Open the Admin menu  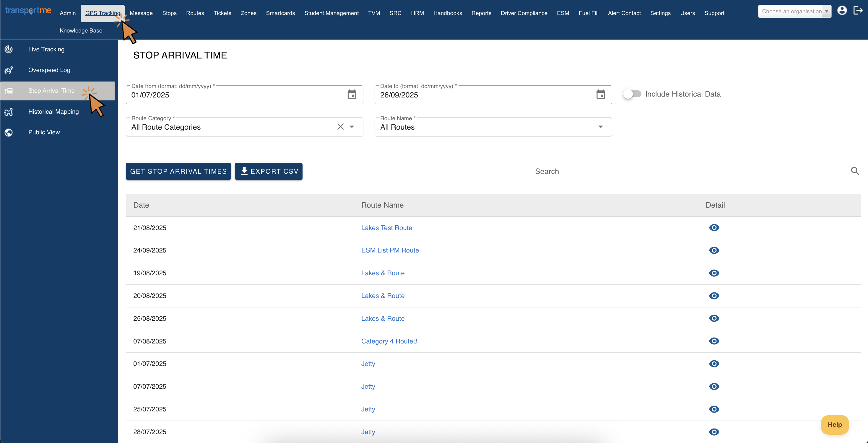68,13
